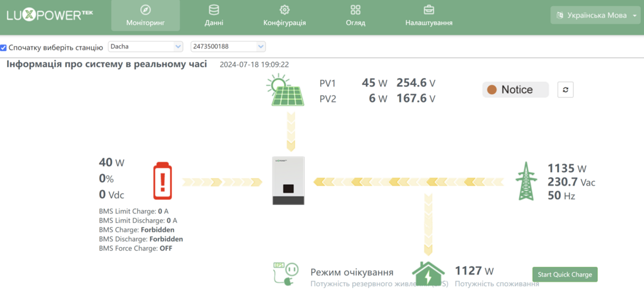Image resolution: width=644 pixels, height=301 pixels.
Task: Open the Налаштування tab
Action: [429, 15]
